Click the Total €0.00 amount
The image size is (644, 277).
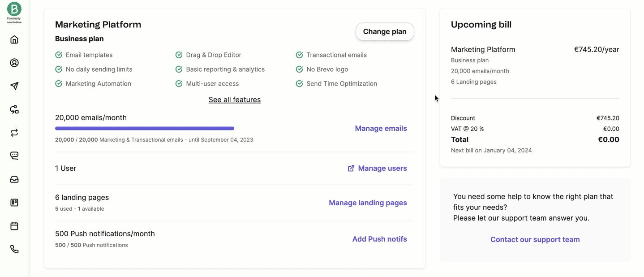click(x=609, y=139)
